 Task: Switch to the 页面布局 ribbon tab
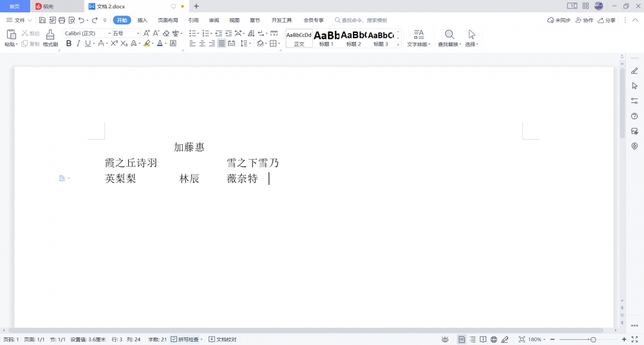pos(168,20)
